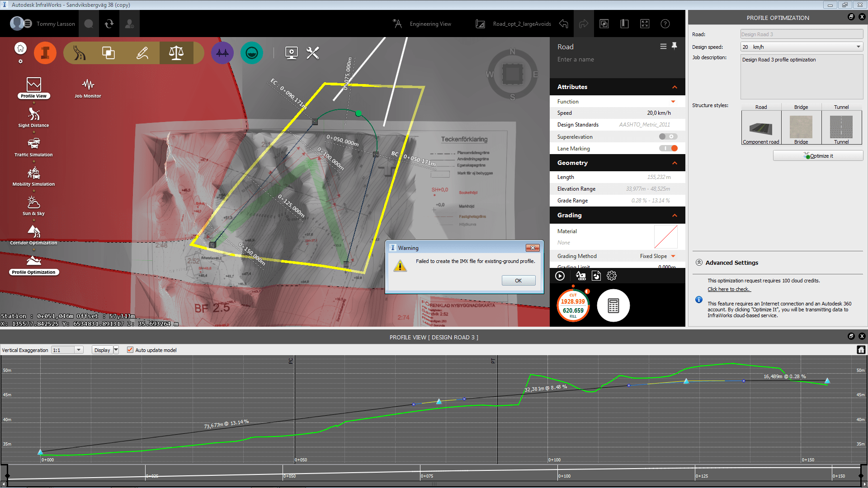868x488 pixels.
Task: Click the home icon in the profile view
Action: click(x=861, y=350)
